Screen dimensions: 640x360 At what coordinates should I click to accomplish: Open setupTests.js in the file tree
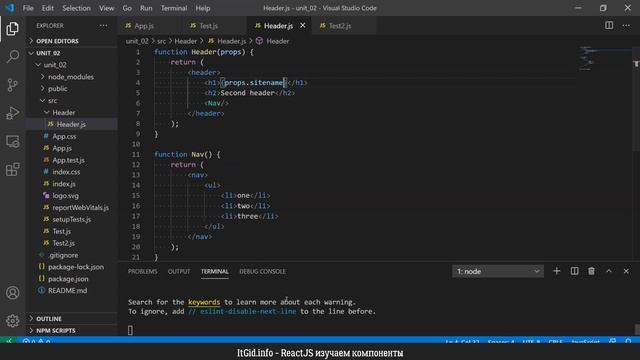71,219
